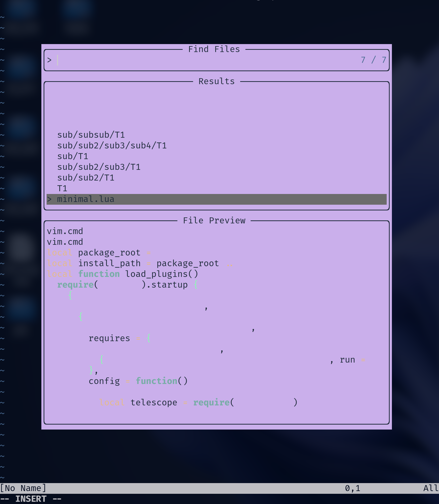Select the sub/sub2/sub3/T1 result entry
Image resolution: width=439 pixels, height=504 pixels.
pos(98,167)
